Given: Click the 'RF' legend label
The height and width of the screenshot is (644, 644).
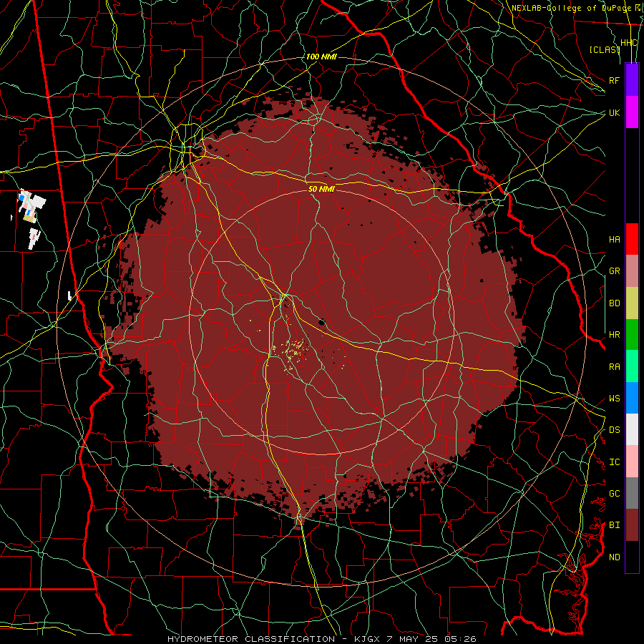Looking at the screenshot, I should point(614,80).
